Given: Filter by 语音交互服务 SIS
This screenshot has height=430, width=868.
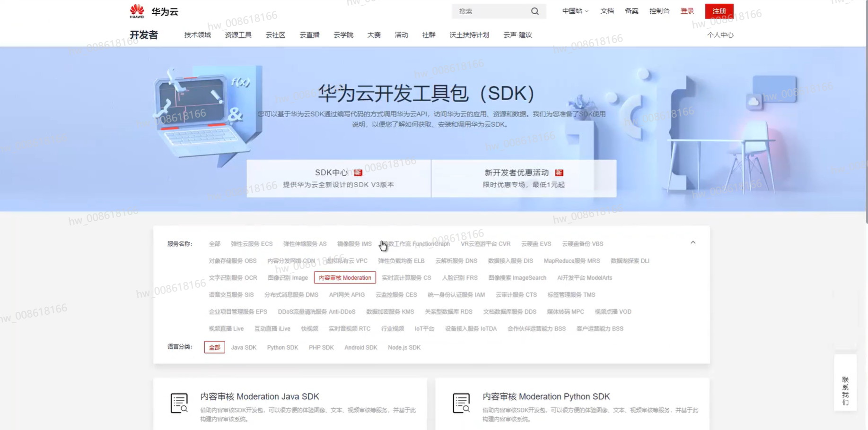Looking at the screenshot, I should coord(231,295).
